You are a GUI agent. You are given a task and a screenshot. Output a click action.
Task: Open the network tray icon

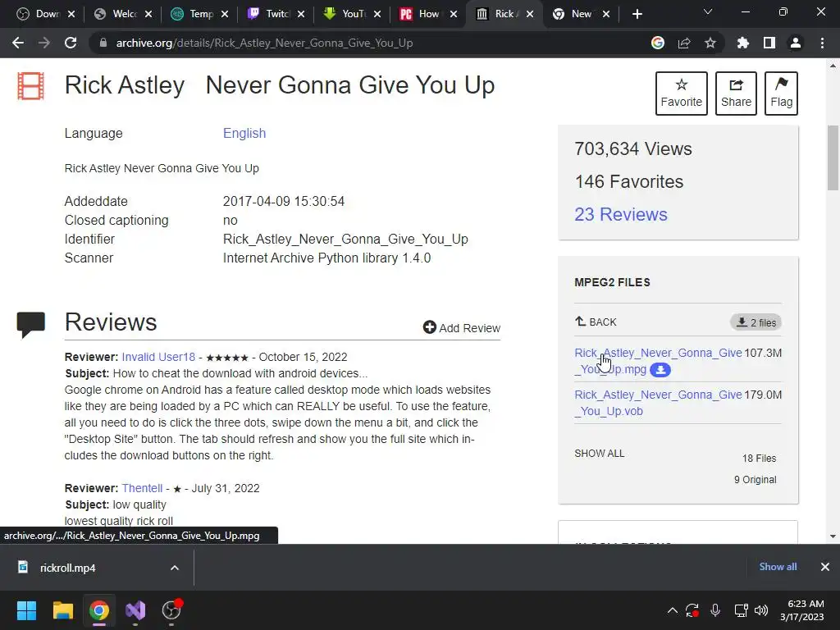click(x=741, y=610)
